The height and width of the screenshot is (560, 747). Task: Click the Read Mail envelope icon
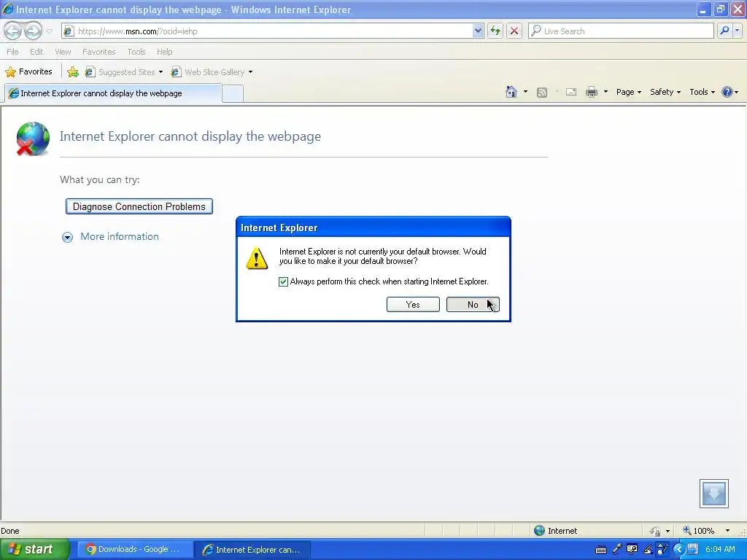click(571, 92)
